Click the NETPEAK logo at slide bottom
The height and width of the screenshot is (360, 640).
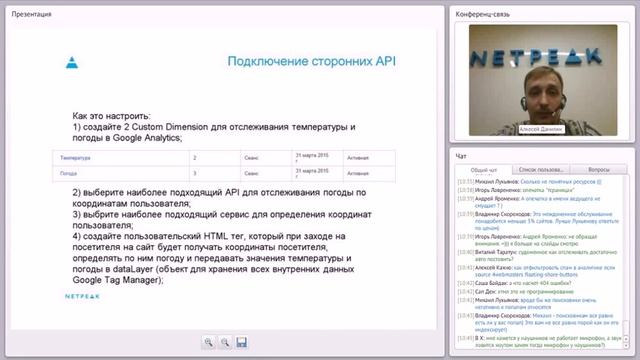(x=82, y=296)
